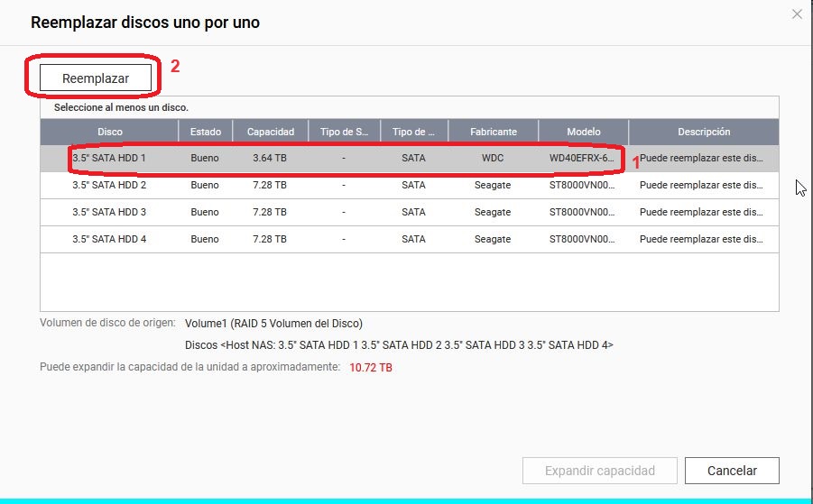Click the WD40EFRX model cell
813x504 pixels.
tap(582, 158)
